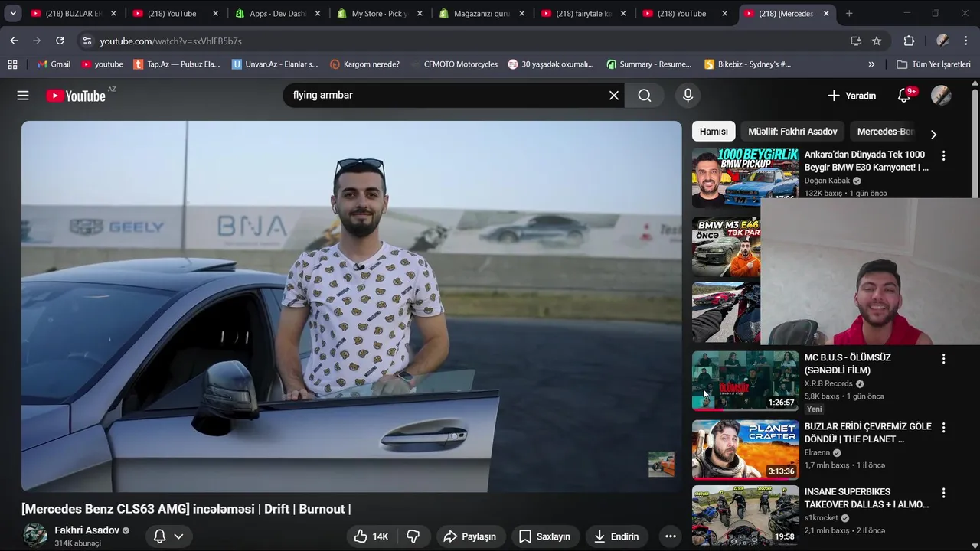
Task: Open options for INSANE SUPERBIKES video
Action: pos(943,493)
